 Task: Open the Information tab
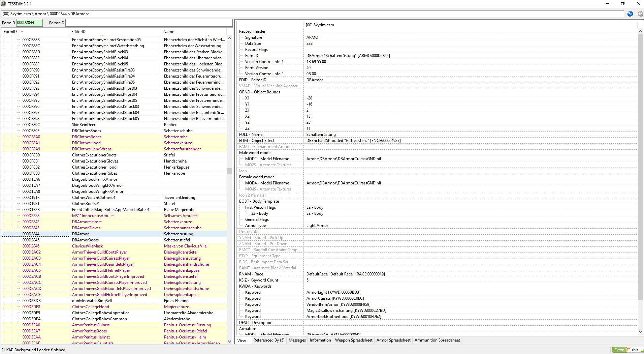tap(320, 340)
